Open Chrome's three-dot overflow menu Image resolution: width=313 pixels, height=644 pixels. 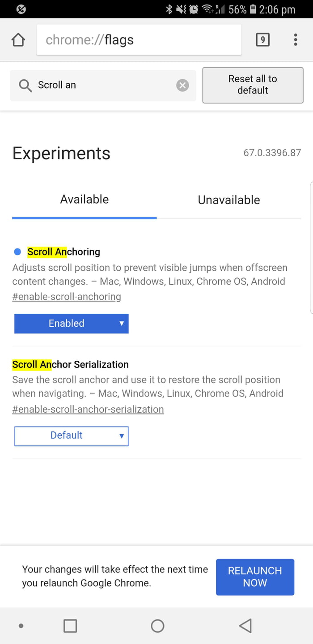pyautogui.click(x=295, y=40)
